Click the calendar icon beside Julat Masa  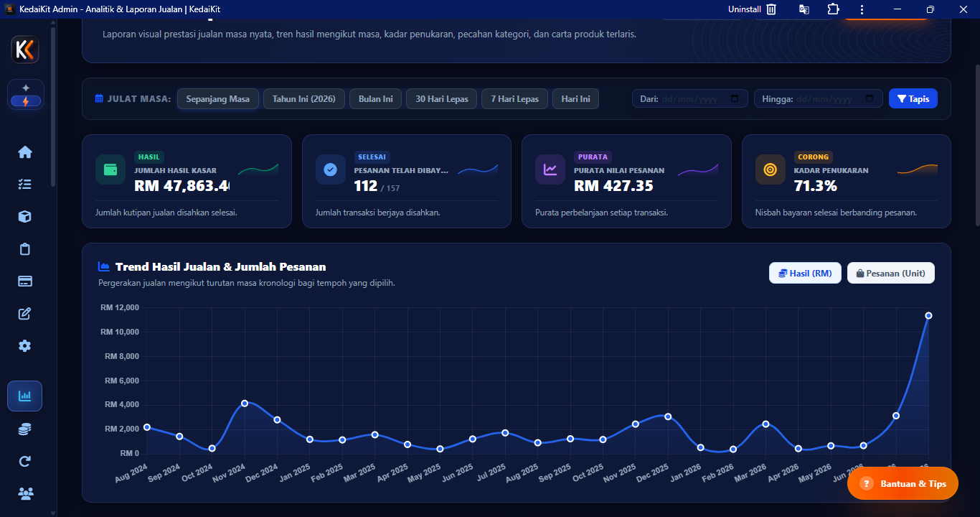[x=100, y=99]
